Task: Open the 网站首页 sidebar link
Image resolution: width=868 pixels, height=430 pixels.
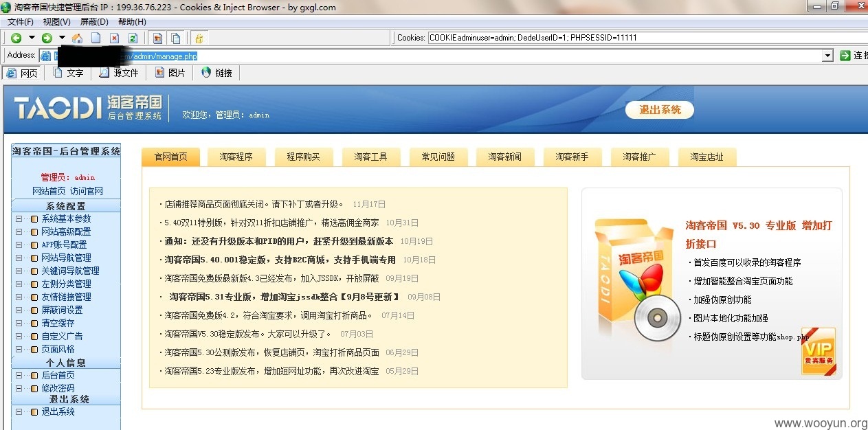Action: (49, 191)
